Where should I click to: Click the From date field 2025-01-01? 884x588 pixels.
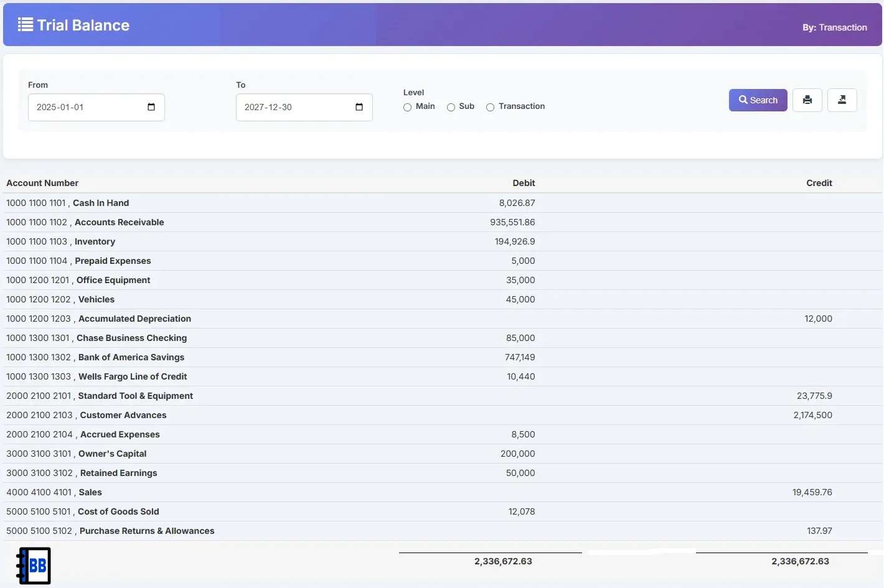pos(96,107)
